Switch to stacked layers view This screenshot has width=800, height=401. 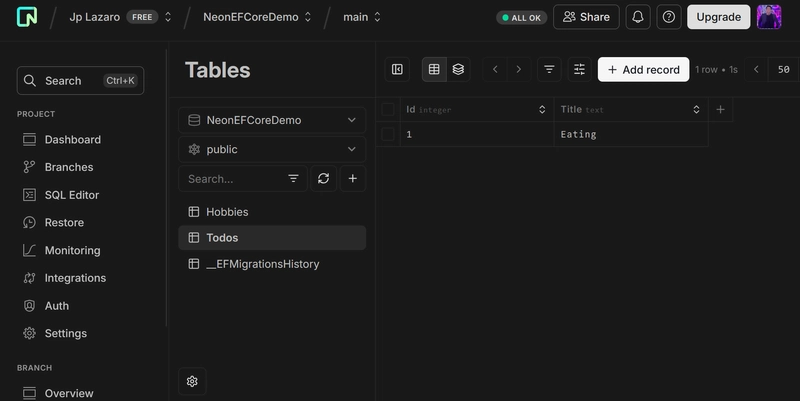(x=458, y=69)
